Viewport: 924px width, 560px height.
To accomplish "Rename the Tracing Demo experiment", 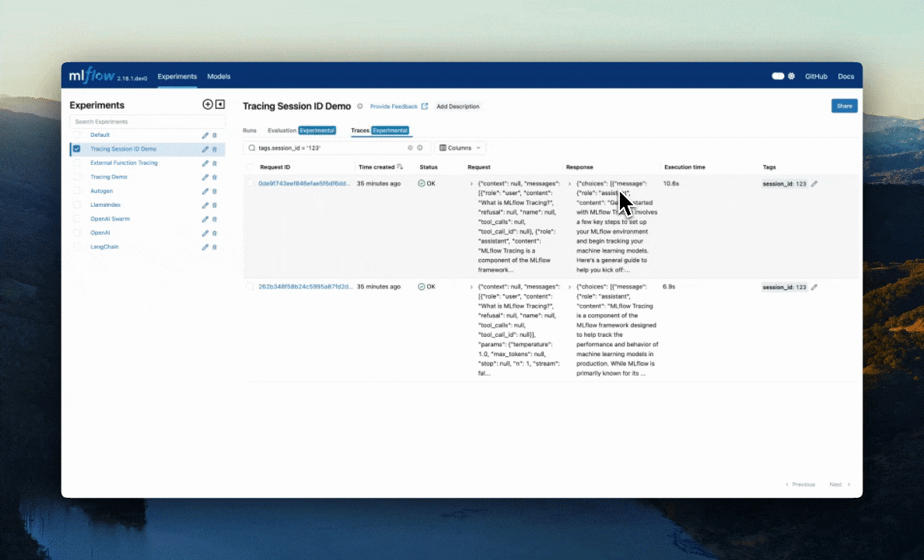I will 205,177.
